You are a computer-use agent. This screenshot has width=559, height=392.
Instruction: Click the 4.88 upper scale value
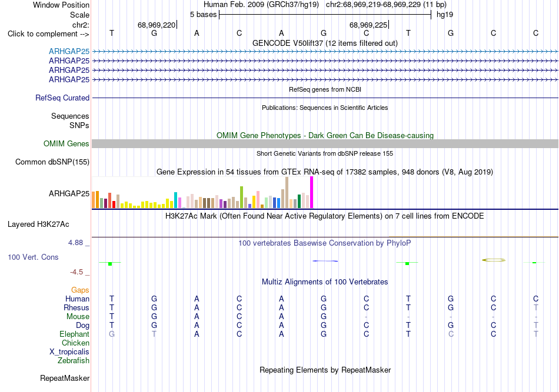(75, 243)
